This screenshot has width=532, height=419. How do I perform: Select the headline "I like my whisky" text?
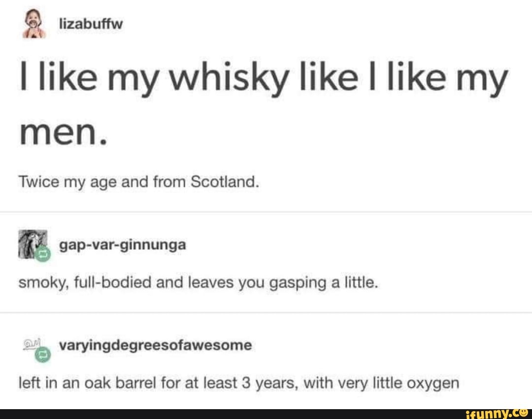[x=155, y=79]
